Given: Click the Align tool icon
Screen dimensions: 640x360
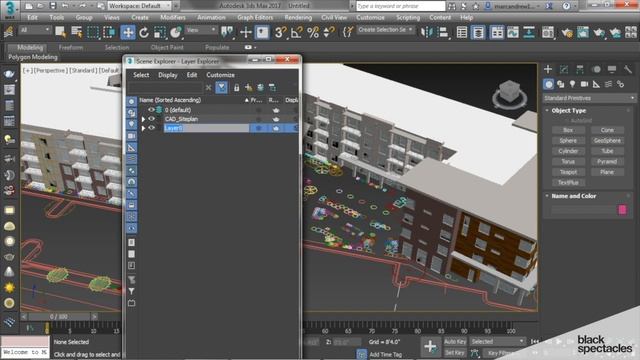Looking at the screenshot, I should pyautogui.click(x=443, y=32).
